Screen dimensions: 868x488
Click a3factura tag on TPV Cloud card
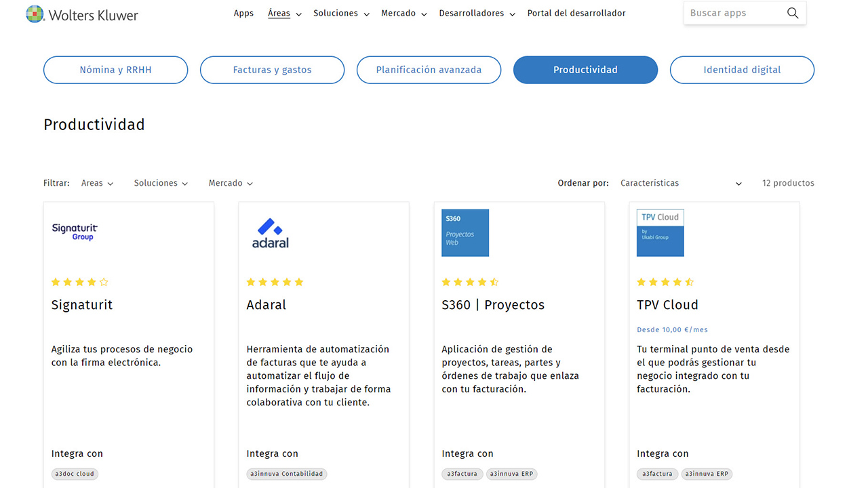(657, 474)
